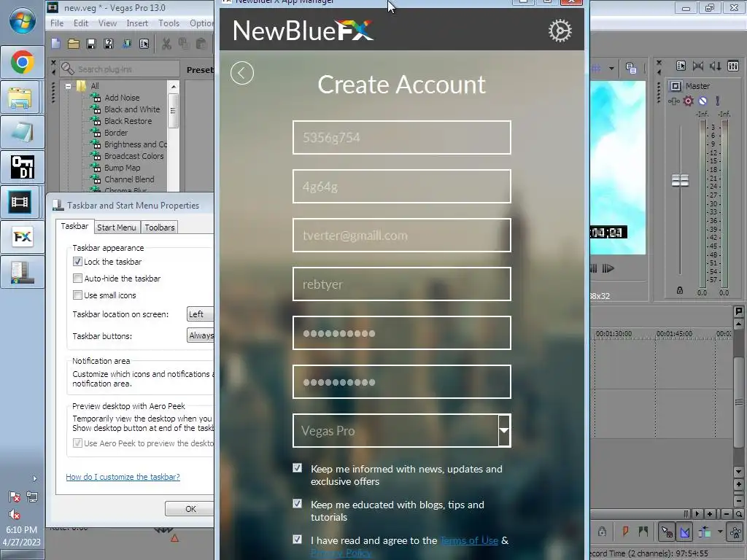This screenshot has width=747, height=560.
Task: Click Save As icon with question mark
Action: (109, 44)
